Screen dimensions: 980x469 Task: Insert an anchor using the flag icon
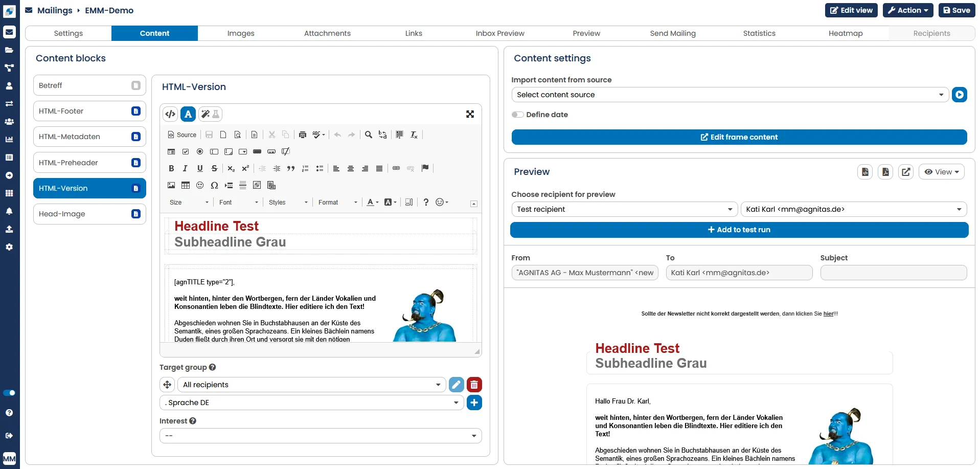425,168
